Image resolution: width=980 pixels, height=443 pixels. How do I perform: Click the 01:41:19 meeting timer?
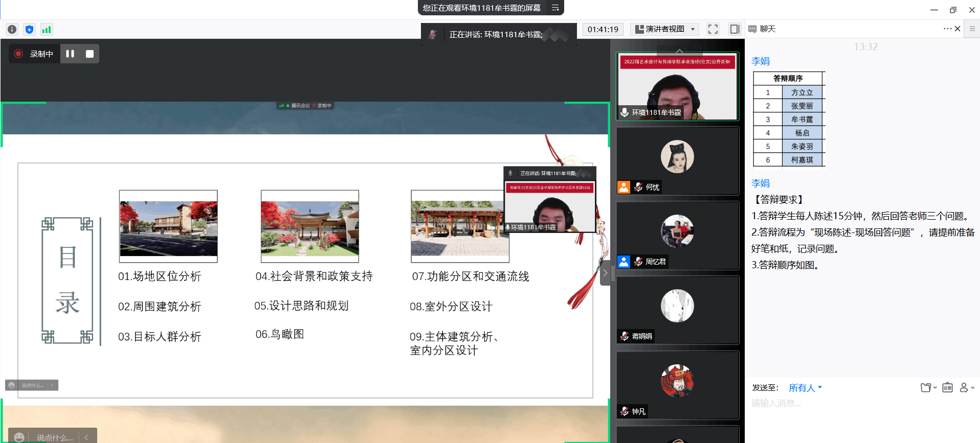point(603,29)
